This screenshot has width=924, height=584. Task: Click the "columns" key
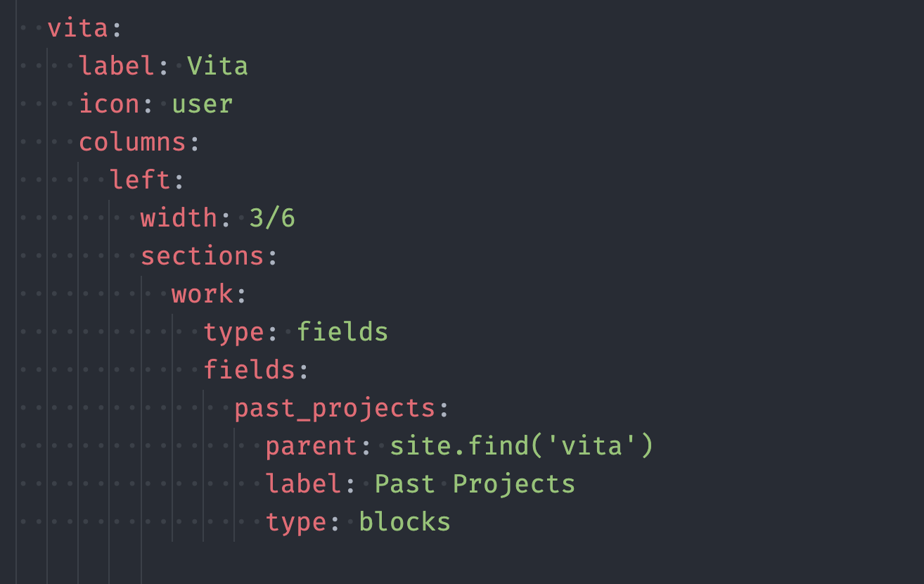pyautogui.click(x=132, y=142)
